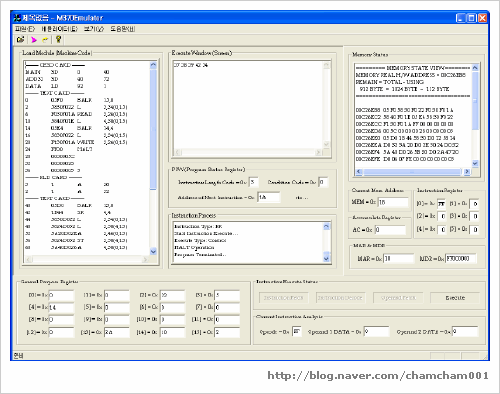Click Instruction Register [3] field
Screen dimensions: 500x394
474,216
